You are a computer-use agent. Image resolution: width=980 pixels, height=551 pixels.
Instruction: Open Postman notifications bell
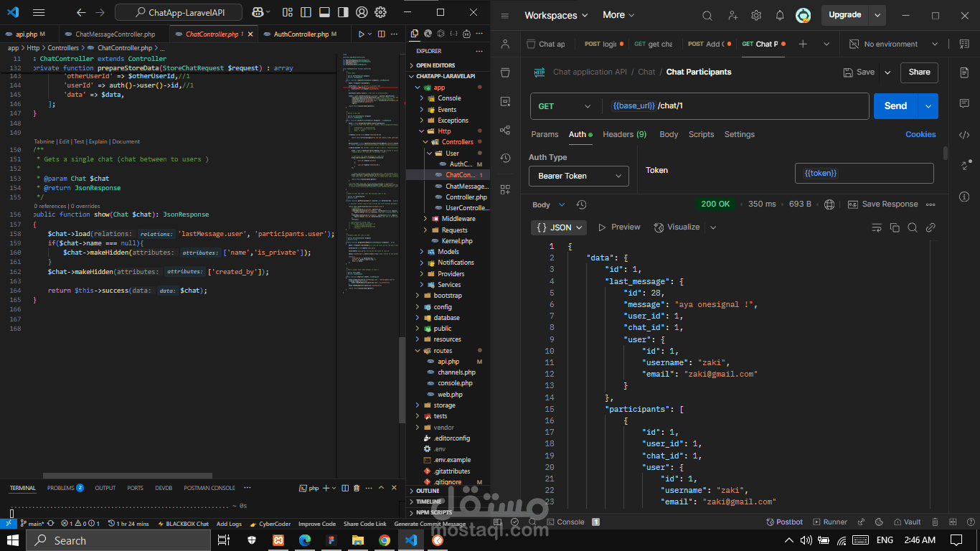[x=780, y=16]
